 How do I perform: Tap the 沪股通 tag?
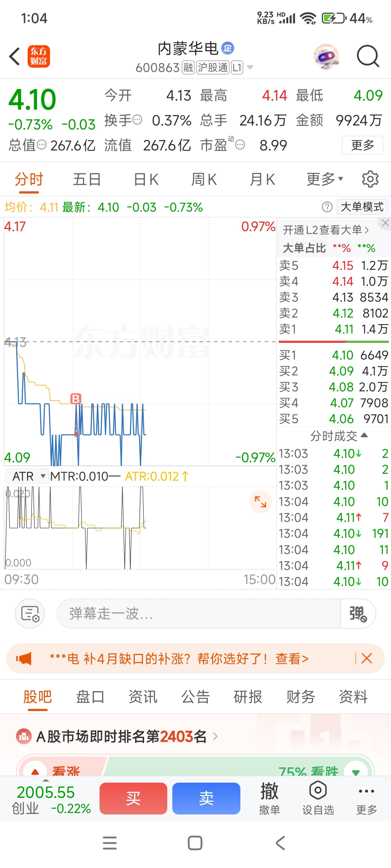(x=213, y=67)
